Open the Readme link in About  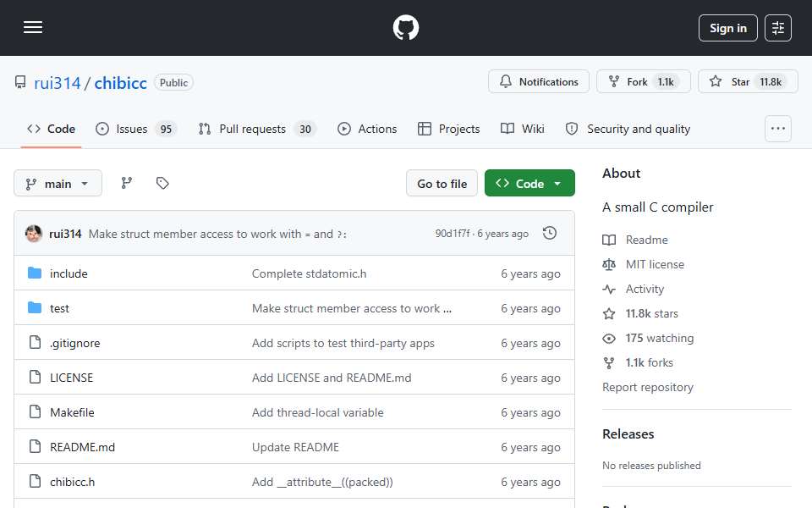pos(647,240)
